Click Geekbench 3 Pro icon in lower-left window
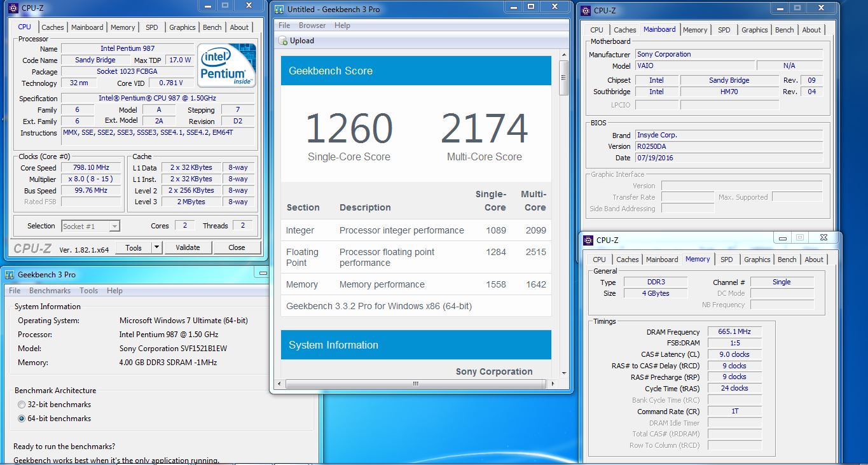868x465 pixels. (10, 274)
